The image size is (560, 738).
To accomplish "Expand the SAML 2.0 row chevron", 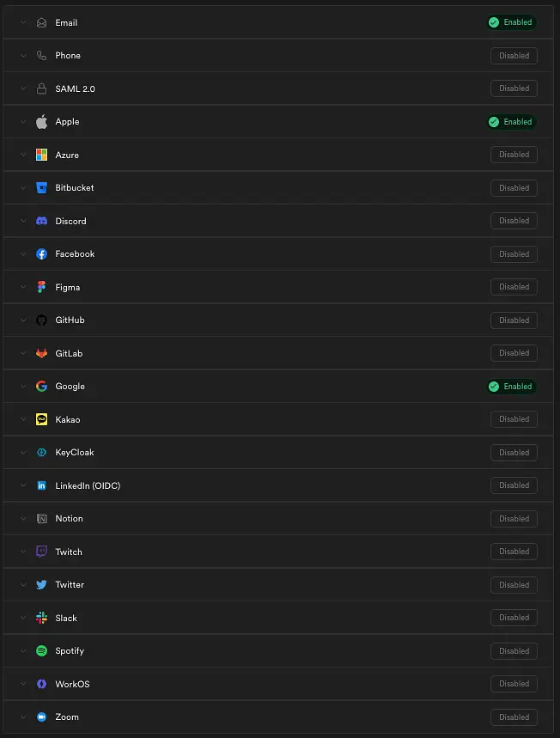I will click(23, 88).
